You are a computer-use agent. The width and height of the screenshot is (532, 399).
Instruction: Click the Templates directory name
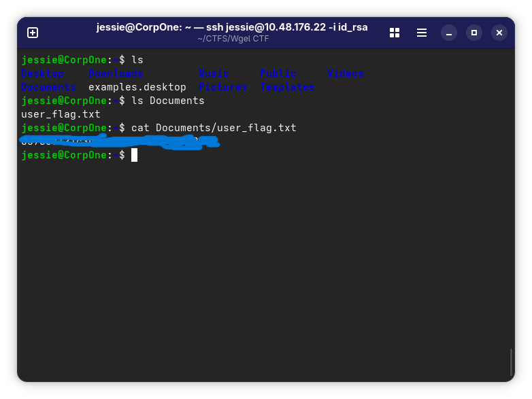tap(287, 87)
